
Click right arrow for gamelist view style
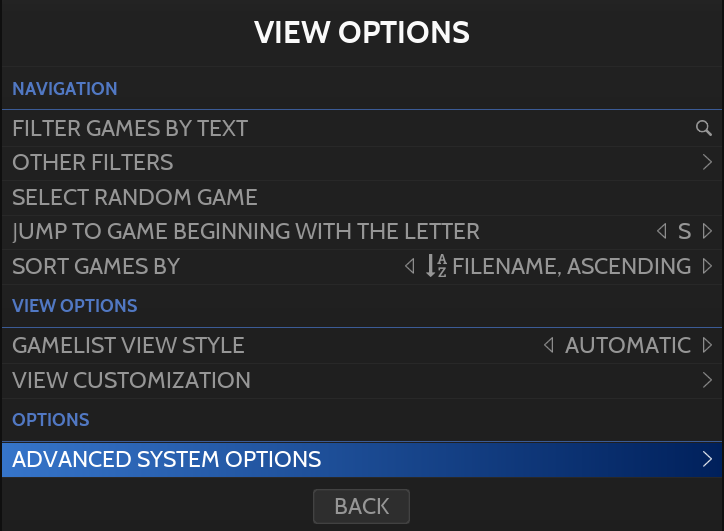(x=707, y=346)
